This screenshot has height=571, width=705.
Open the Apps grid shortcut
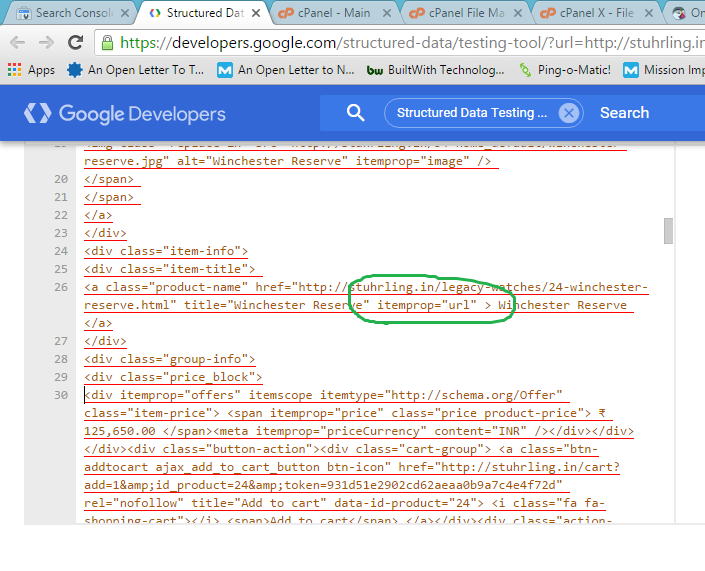click(31, 70)
